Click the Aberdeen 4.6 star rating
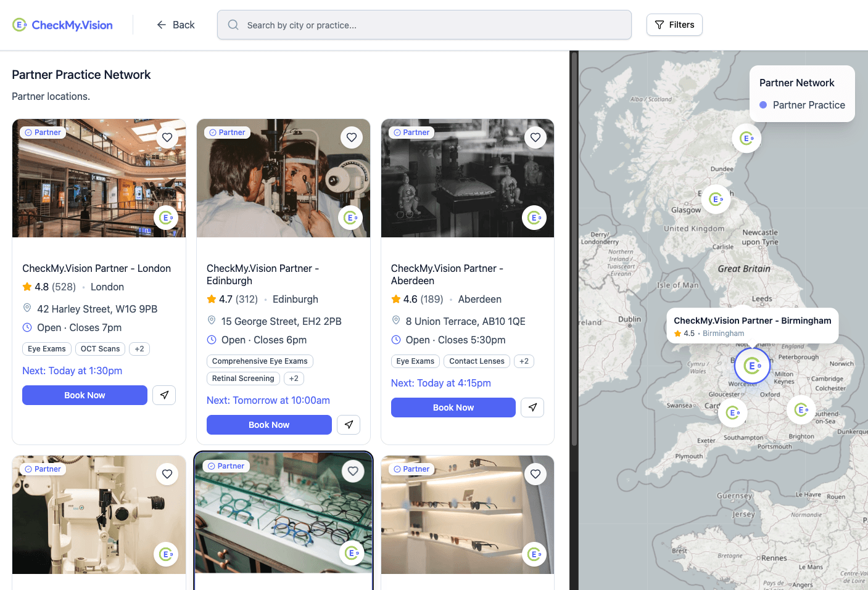The width and height of the screenshot is (868, 590). point(417,299)
